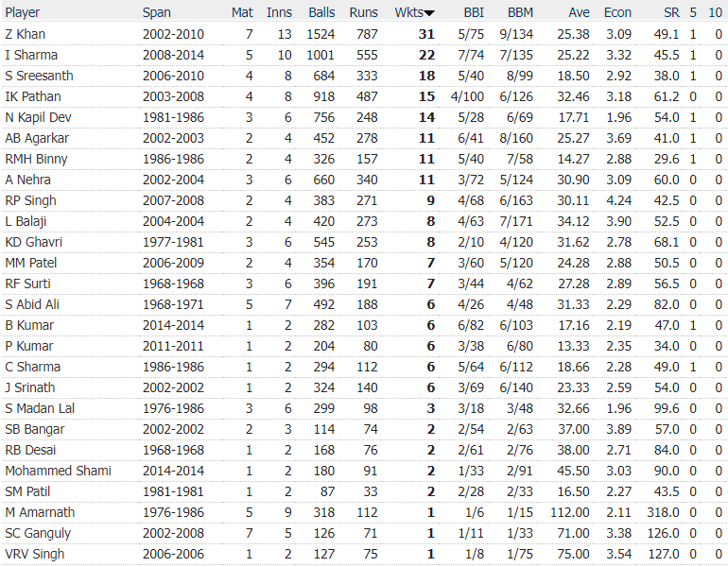The image size is (728, 567).
Task: Open player SB Bangar
Action: tap(35, 429)
